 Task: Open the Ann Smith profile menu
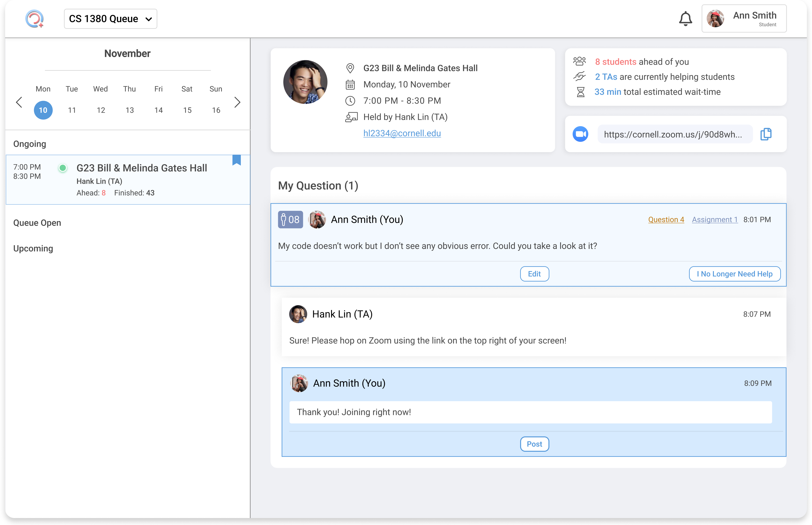click(x=744, y=19)
